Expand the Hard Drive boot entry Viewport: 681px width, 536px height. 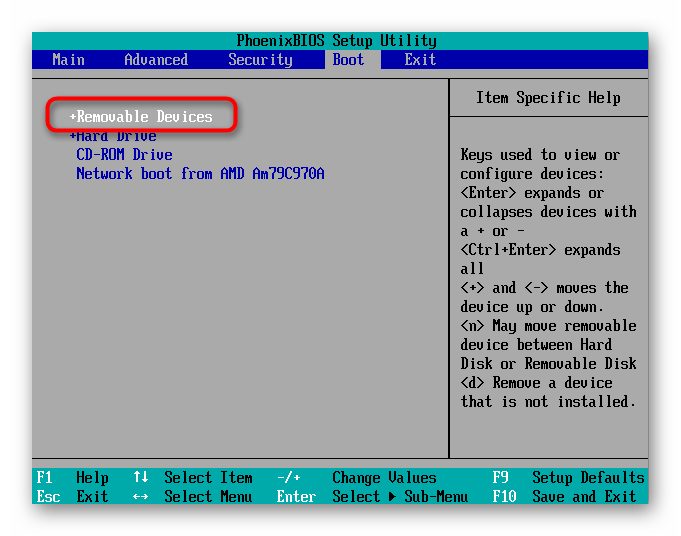(113, 136)
